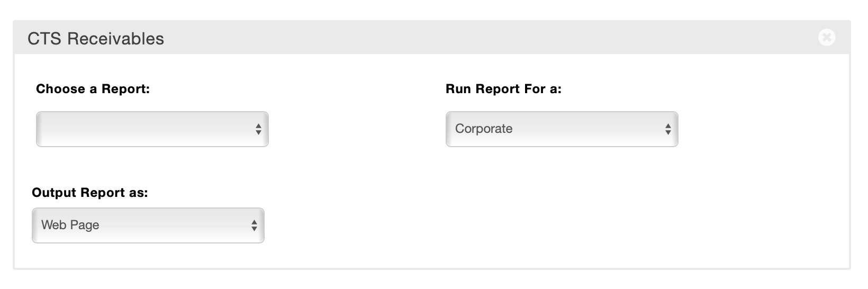
Task: Click the up arrow in Corporate dropdown
Action: 668,126
